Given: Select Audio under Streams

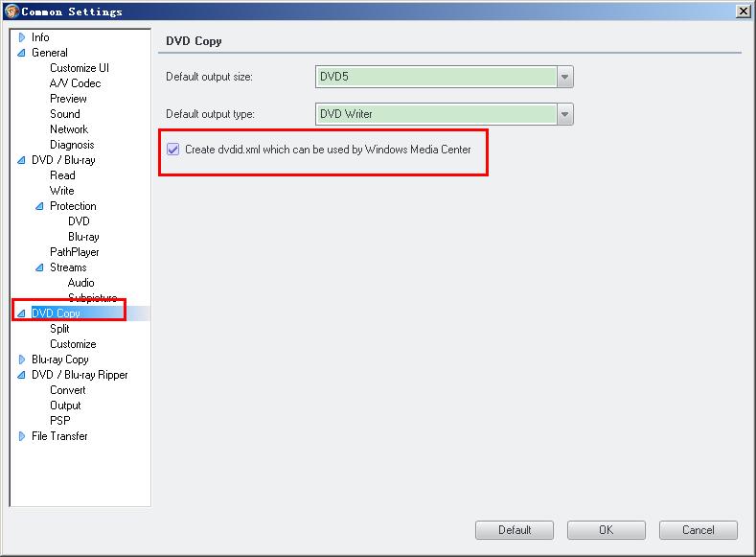Looking at the screenshot, I should [x=81, y=283].
